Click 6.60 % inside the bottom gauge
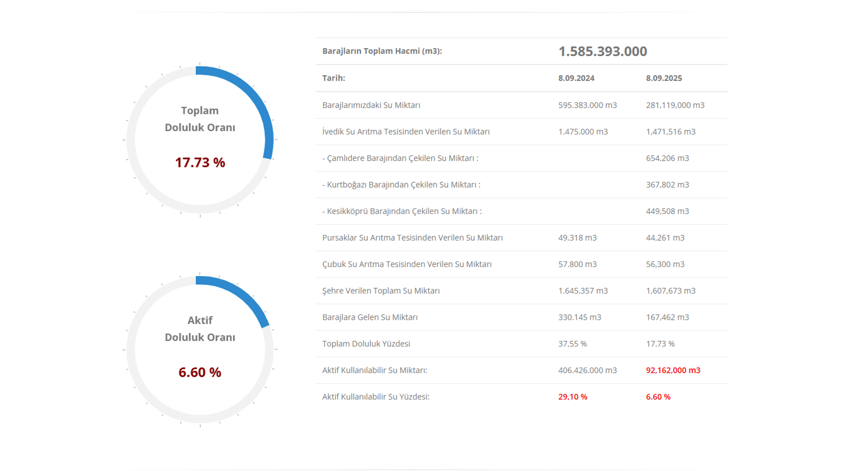Viewport: 868px width, 471px height. [x=200, y=372]
